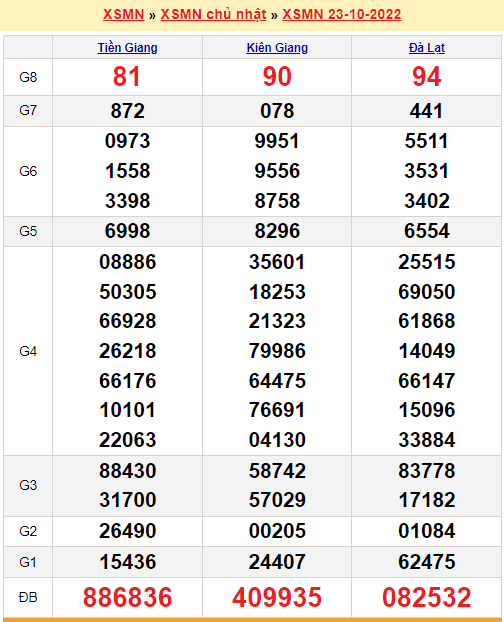Select Đà Lạt G3 number 83778
This screenshot has width=504, height=622.
coord(427,471)
